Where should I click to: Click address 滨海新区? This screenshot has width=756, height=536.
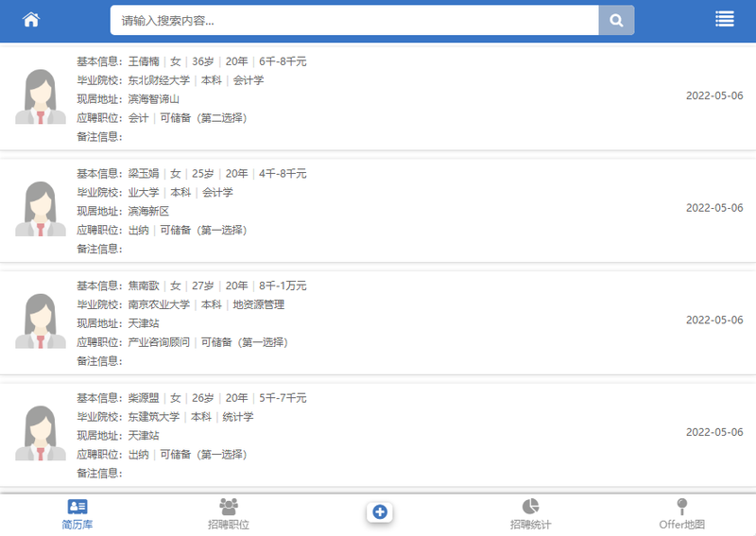click(x=148, y=212)
